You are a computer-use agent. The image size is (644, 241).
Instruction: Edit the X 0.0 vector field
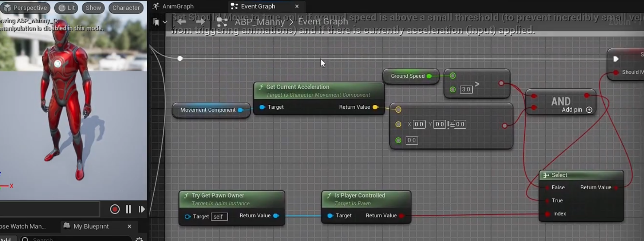419,124
